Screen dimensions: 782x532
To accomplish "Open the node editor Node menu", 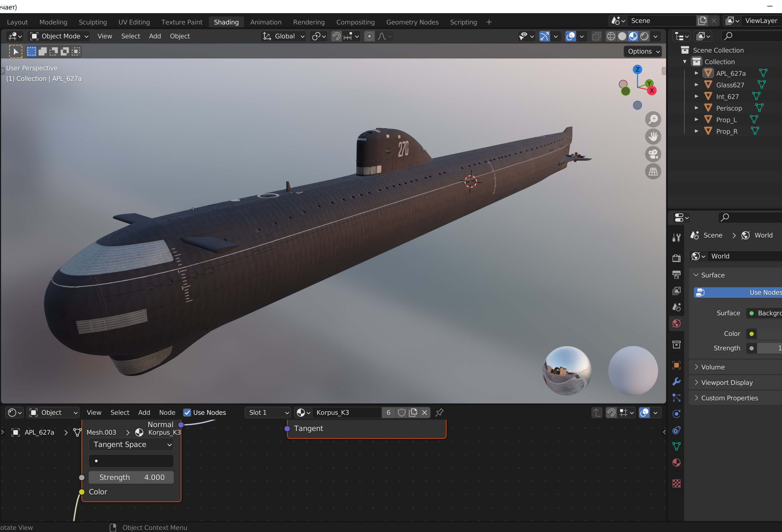I will point(167,412).
